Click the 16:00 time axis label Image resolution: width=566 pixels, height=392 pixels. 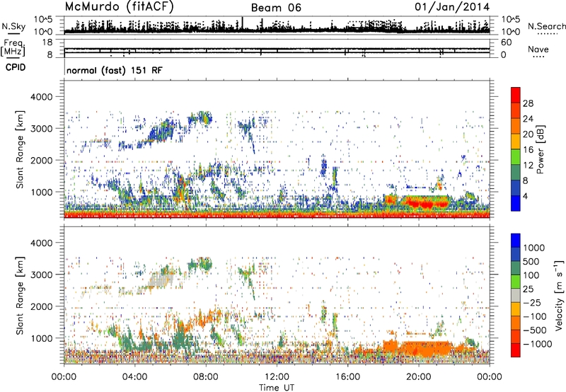click(x=347, y=377)
